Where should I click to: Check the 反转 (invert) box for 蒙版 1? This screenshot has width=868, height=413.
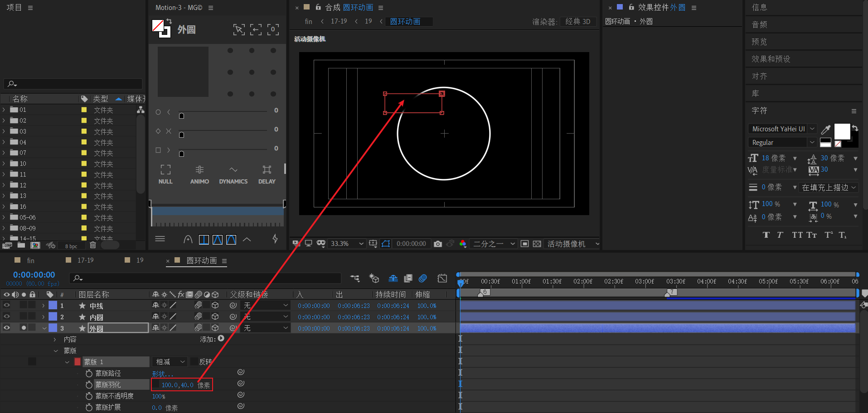click(194, 361)
